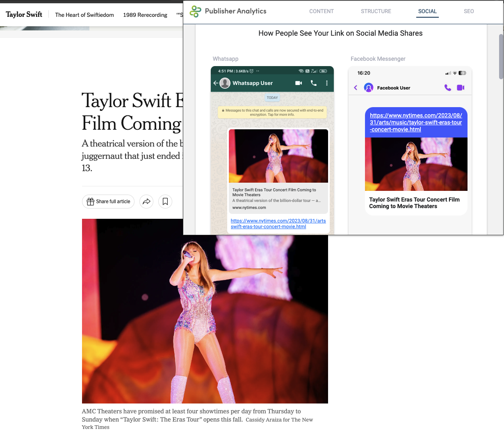Open the Messenger nytimes.com article URL
Image resolution: width=504 pixels, height=431 pixels.
[x=416, y=122]
